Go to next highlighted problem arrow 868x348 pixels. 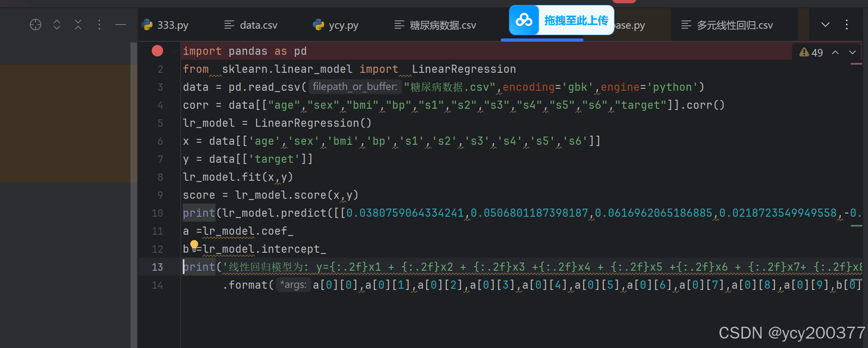pos(852,52)
